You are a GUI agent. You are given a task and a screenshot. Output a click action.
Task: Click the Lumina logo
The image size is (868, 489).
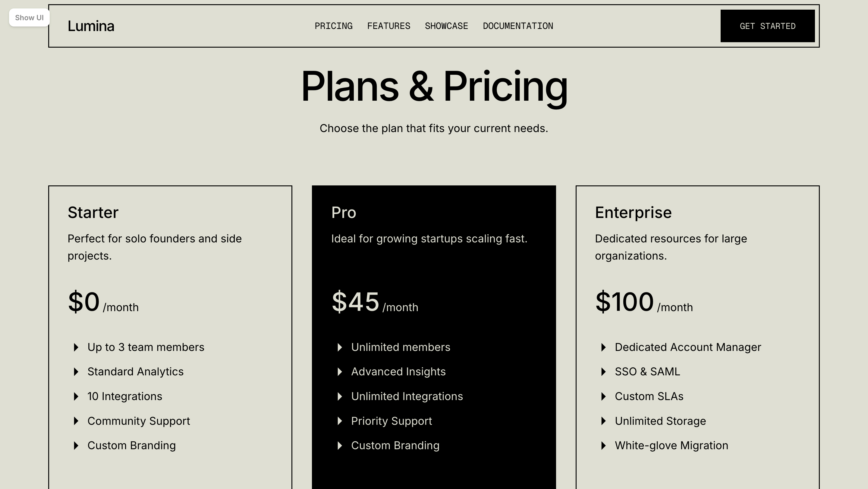pos(91,26)
